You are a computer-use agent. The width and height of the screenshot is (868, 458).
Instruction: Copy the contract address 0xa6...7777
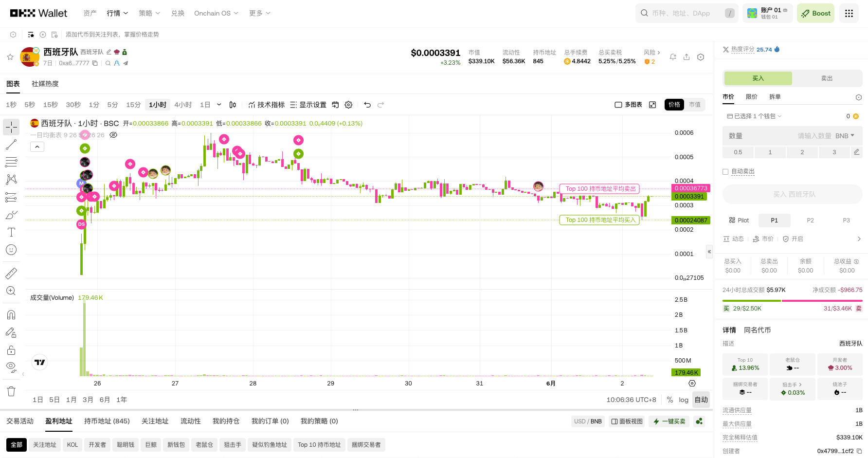pos(95,63)
